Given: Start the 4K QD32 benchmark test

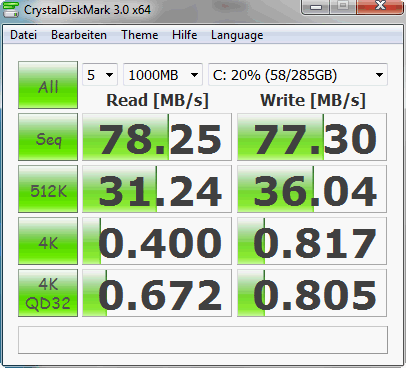Looking at the screenshot, I should click(x=48, y=293).
